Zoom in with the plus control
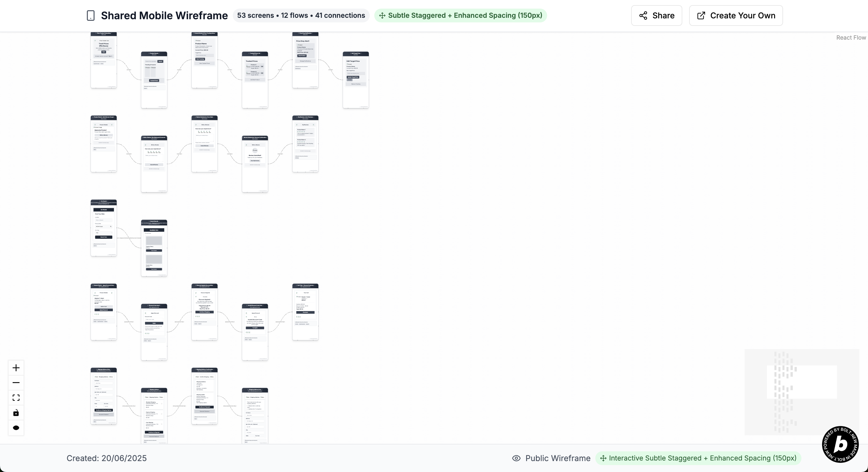This screenshot has height=472, width=868. [16, 368]
